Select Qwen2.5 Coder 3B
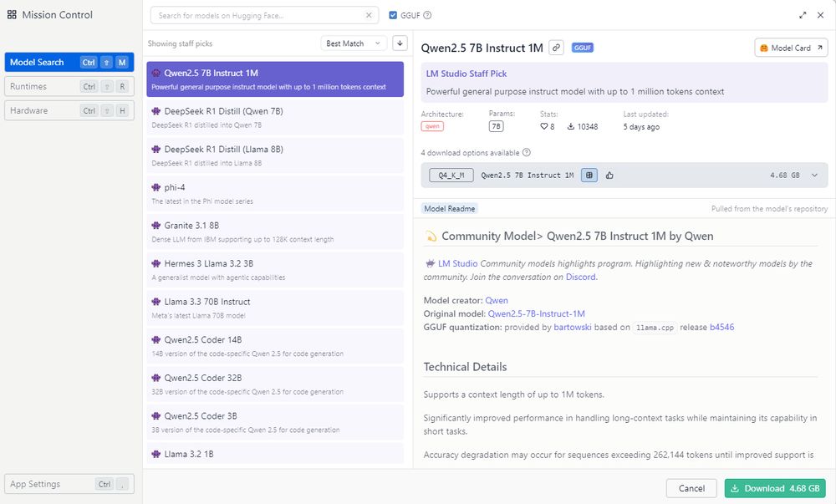Viewport: 836px width, 504px height. (x=275, y=422)
